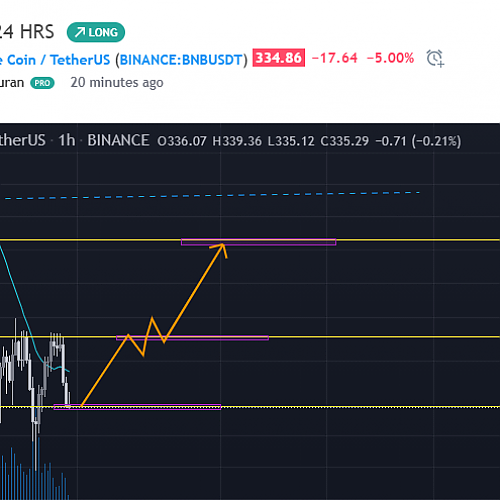Viewport: 500px width, 500px height.
Task: Click the arrow icon in LONG badge
Action: tap(80, 32)
